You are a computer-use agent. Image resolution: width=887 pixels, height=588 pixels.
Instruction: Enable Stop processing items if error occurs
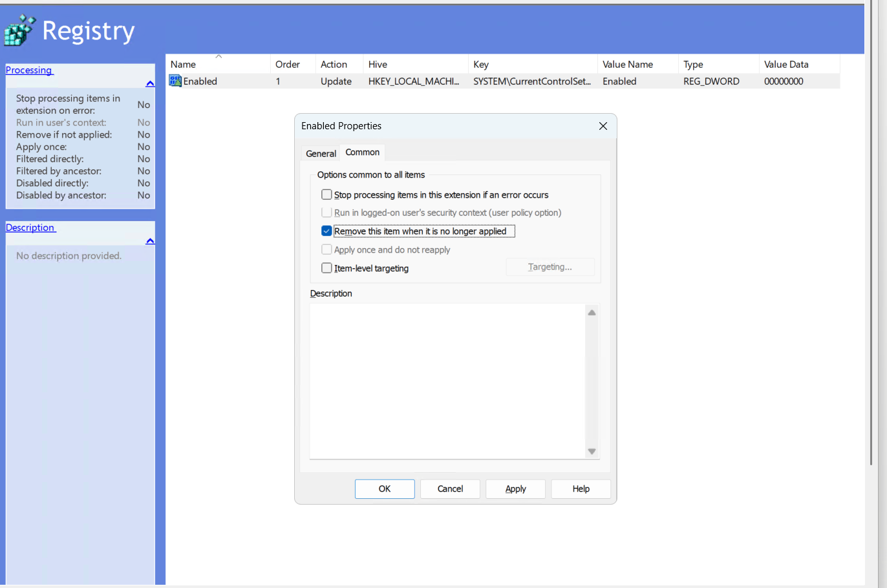(x=326, y=194)
